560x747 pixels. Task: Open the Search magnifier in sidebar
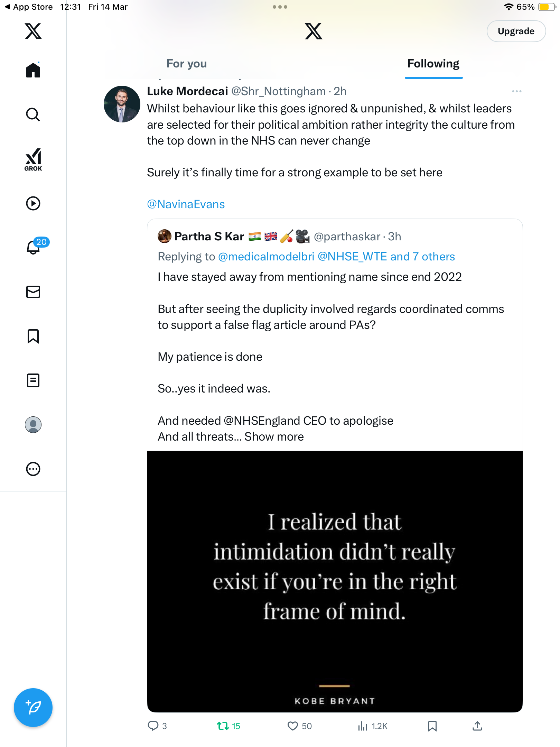tap(33, 114)
